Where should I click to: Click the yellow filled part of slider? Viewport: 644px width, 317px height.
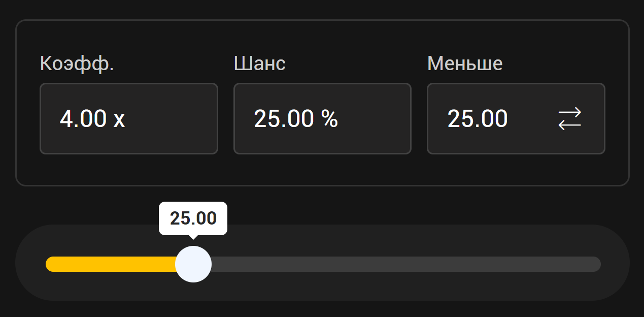111,264
